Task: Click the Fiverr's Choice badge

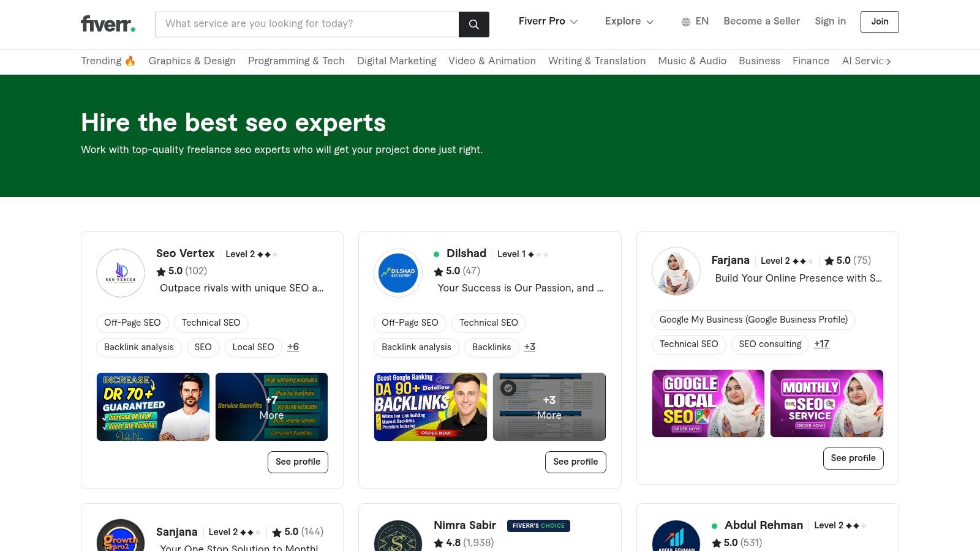Action: click(x=538, y=525)
